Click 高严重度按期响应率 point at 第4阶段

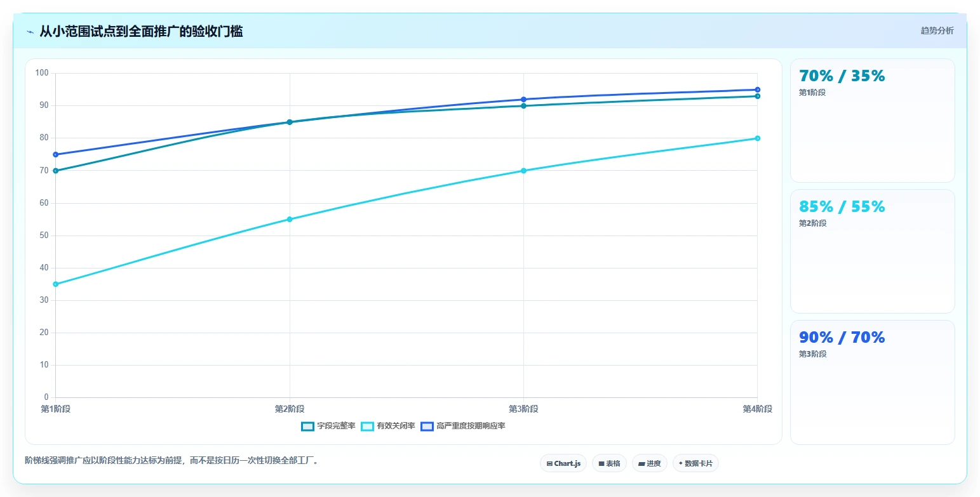pos(758,90)
